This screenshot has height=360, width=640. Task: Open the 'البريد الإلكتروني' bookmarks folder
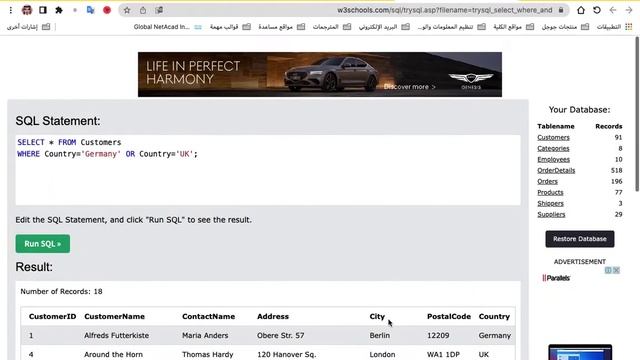click(x=384, y=27)
